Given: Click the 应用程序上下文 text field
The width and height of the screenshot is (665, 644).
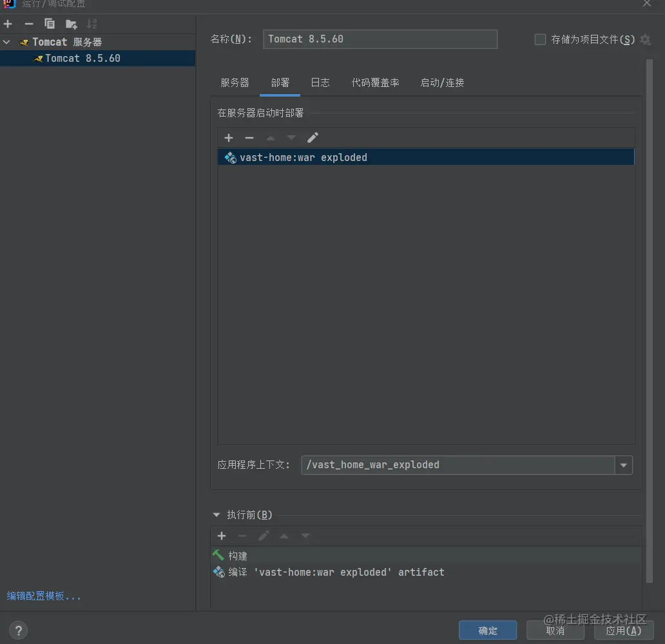Looking at the screenshot, I should point(458,465).
